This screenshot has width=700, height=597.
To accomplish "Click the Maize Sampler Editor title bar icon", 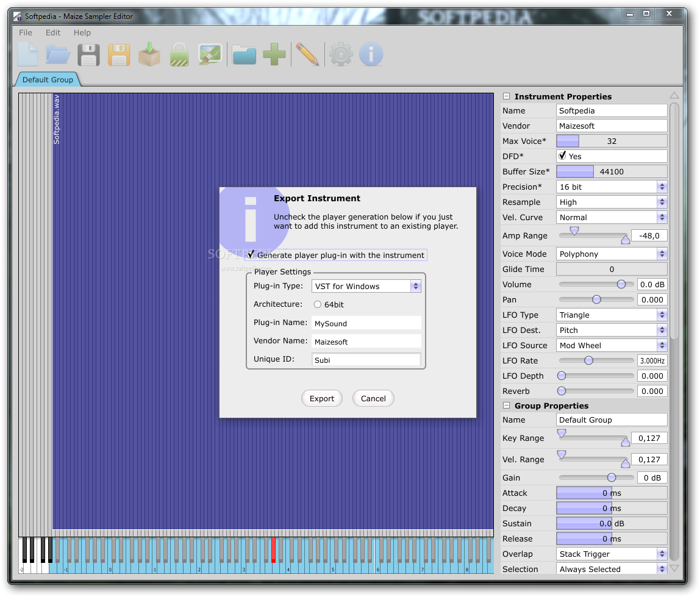I will [x=17, y=16].
